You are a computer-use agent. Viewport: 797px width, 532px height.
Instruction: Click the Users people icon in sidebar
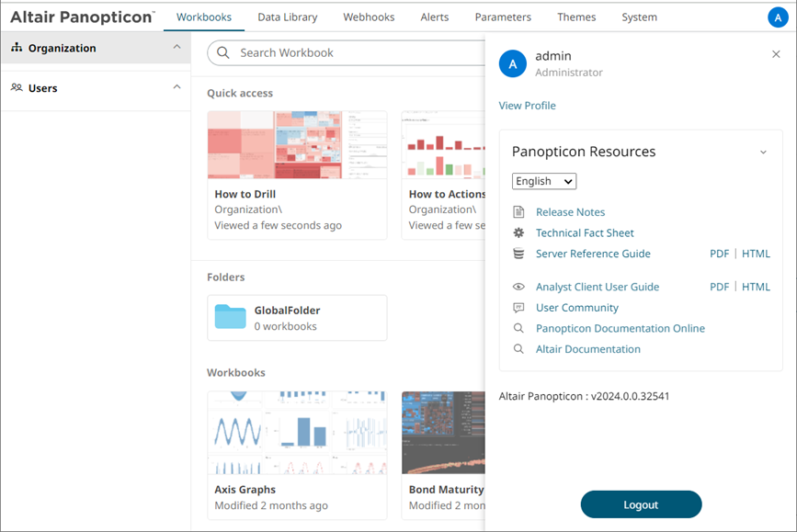click(x=17, y=87)
